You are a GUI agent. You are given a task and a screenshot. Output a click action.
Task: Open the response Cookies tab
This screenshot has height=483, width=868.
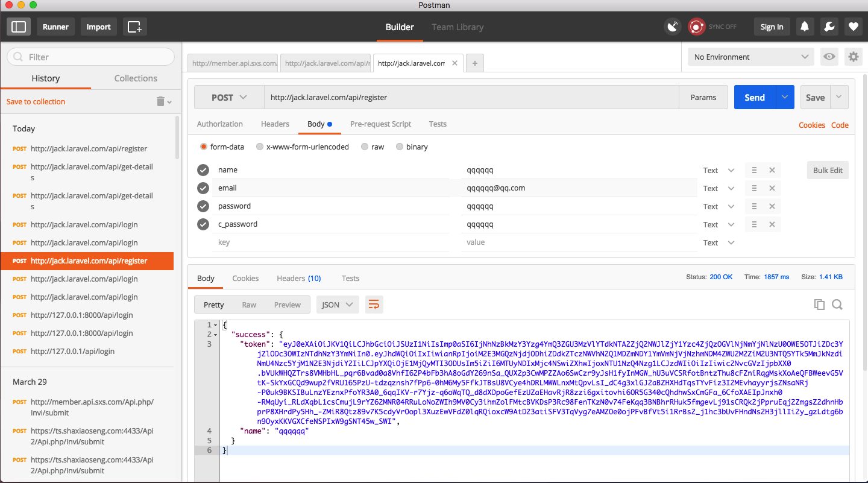click(245, 278)
